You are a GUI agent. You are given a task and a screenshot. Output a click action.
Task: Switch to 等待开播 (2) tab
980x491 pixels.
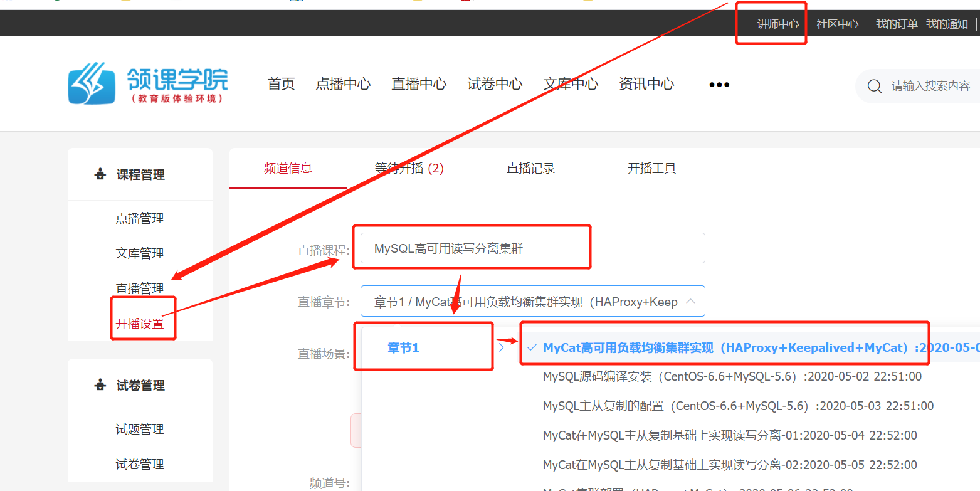[409, 168]
